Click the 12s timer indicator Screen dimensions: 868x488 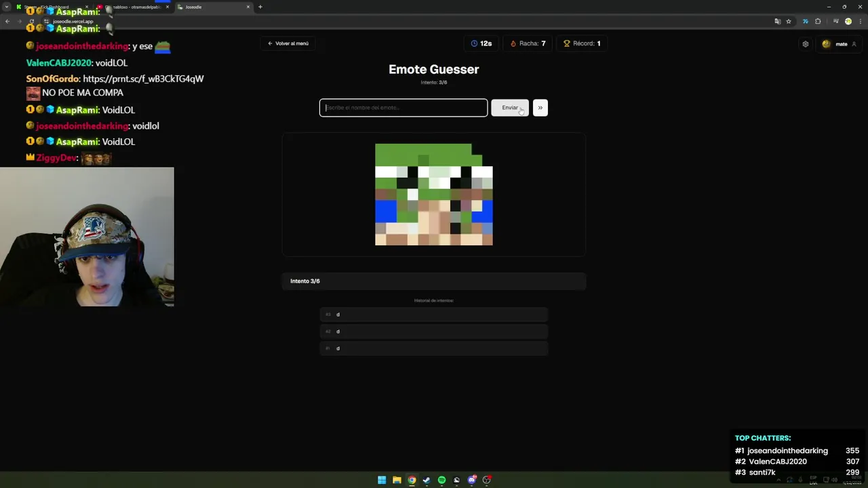tap(481, 43)
